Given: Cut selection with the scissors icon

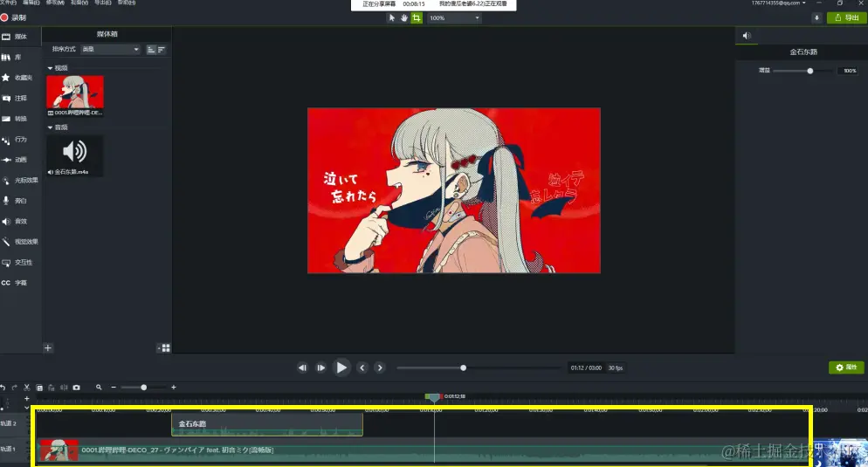Looking at the screenshot, I should pyautogui.click(x=26, y=388).
